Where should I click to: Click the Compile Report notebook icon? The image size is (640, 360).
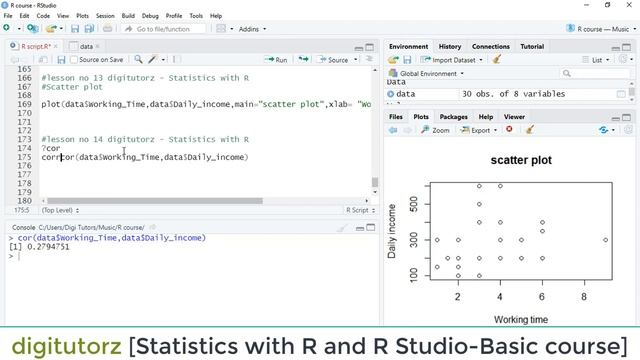click(176, 60)
